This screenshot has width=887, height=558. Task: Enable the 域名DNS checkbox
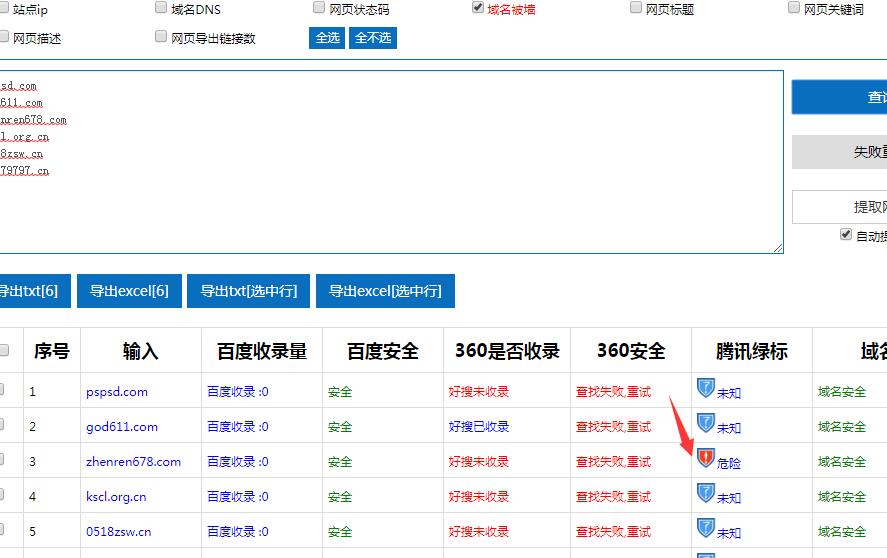[162, 8]
